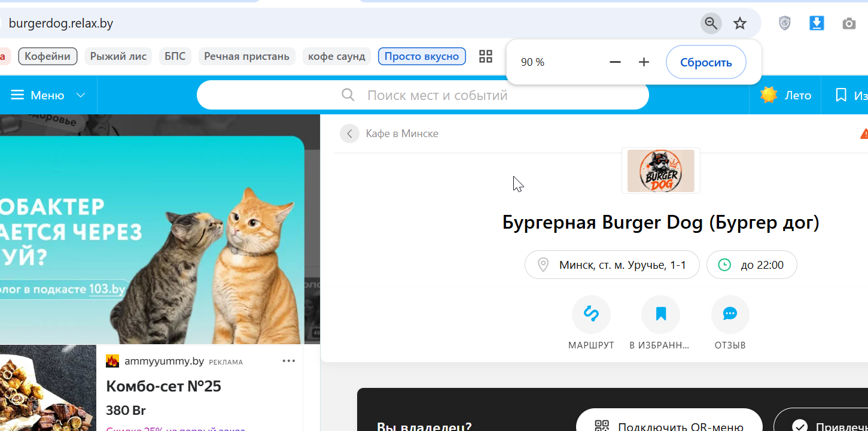
Task: Click the food photo on the ammyyummy ad
Action: [48, 388]
